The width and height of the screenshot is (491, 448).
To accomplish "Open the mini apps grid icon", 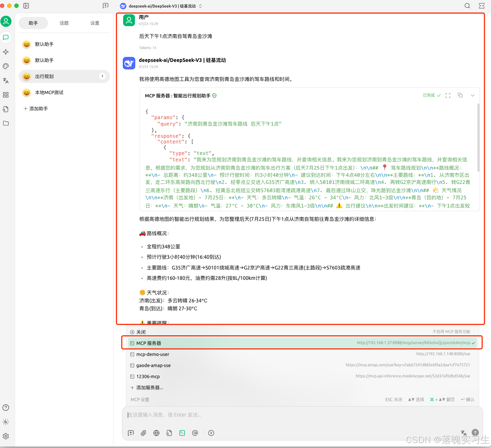I will (6, 95).
